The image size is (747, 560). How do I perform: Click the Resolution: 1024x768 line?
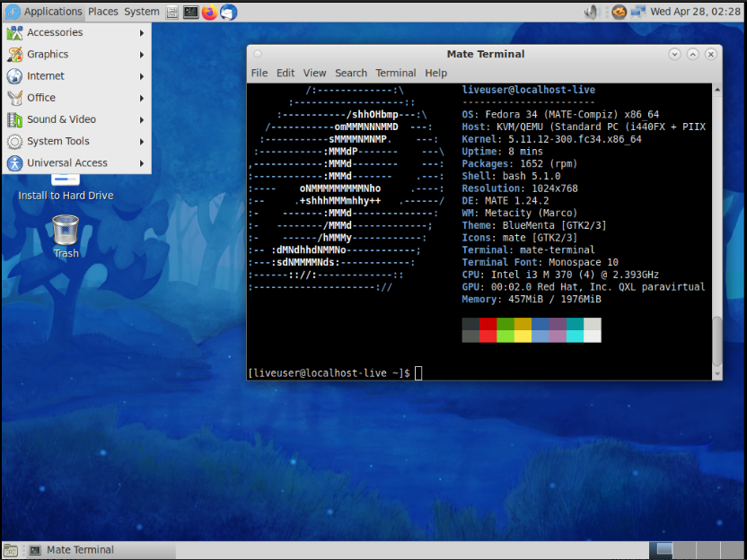point(520,188)
